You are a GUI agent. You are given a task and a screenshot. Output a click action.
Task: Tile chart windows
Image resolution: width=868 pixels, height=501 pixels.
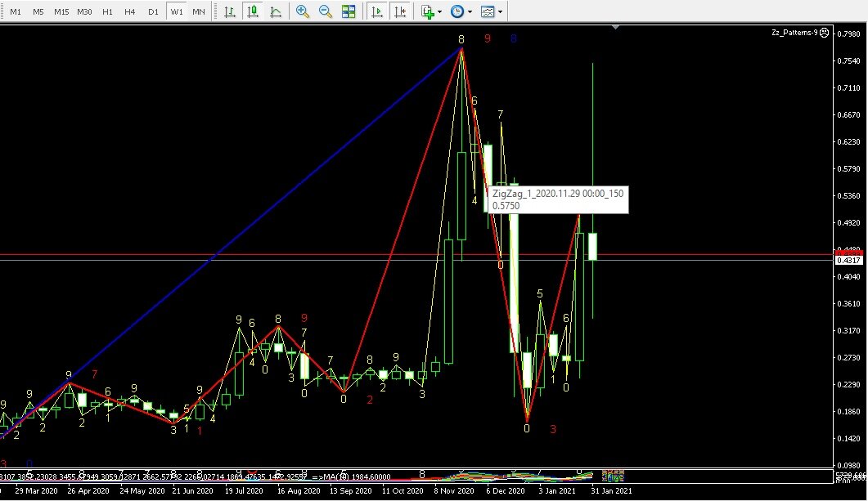coord(349,11)
